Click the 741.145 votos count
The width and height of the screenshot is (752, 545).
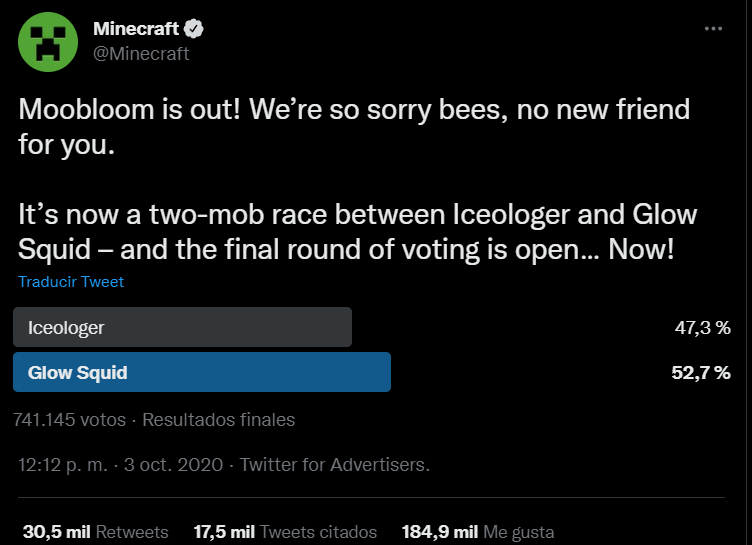tap(69, 419)
